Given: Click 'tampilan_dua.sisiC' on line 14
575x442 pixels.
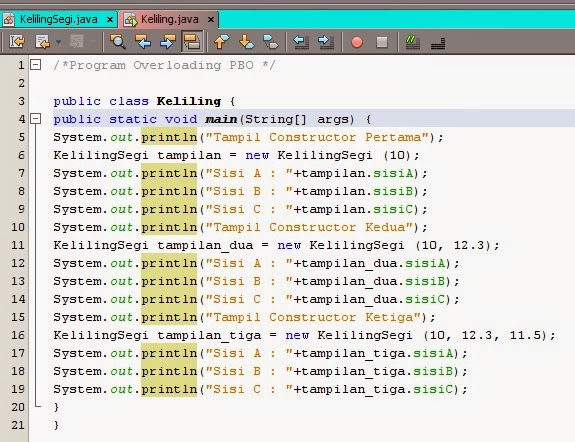Looking at the screenshot, I should [x=373, y=299].
